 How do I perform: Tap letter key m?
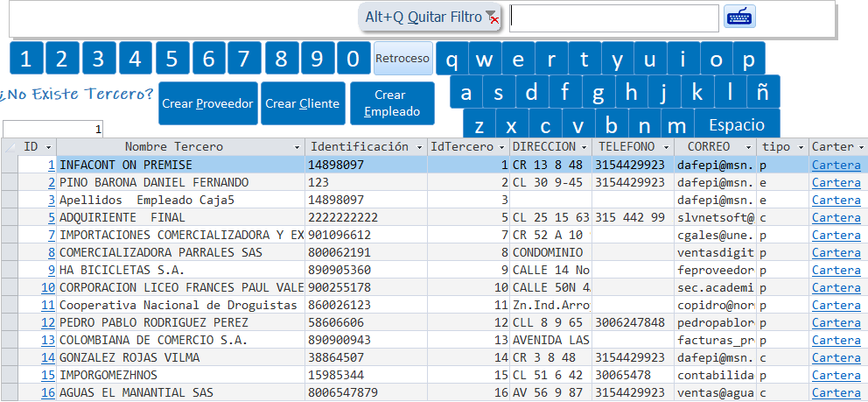point(676,125)
